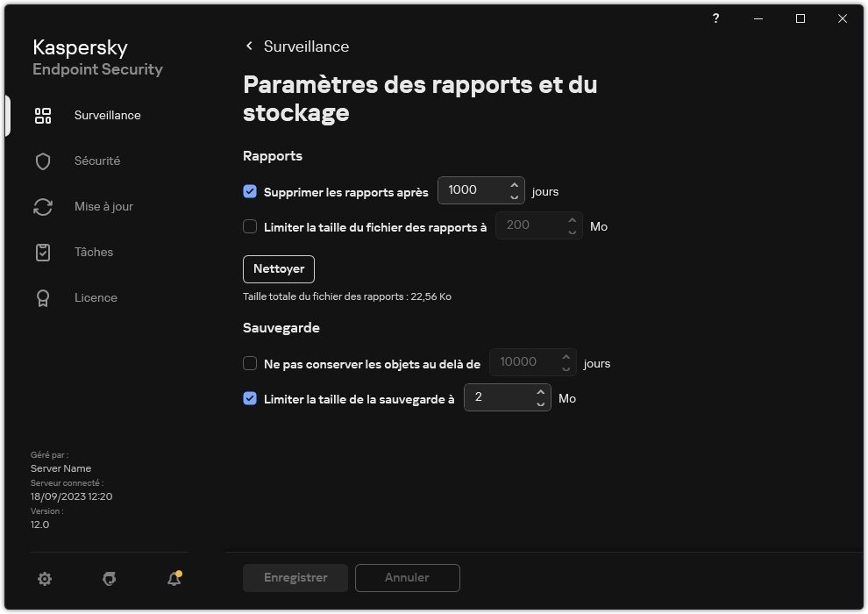This screenshot has height=614, width=868.
Task: Click the support icon next to the gear
Action: (x=109, y=579)
